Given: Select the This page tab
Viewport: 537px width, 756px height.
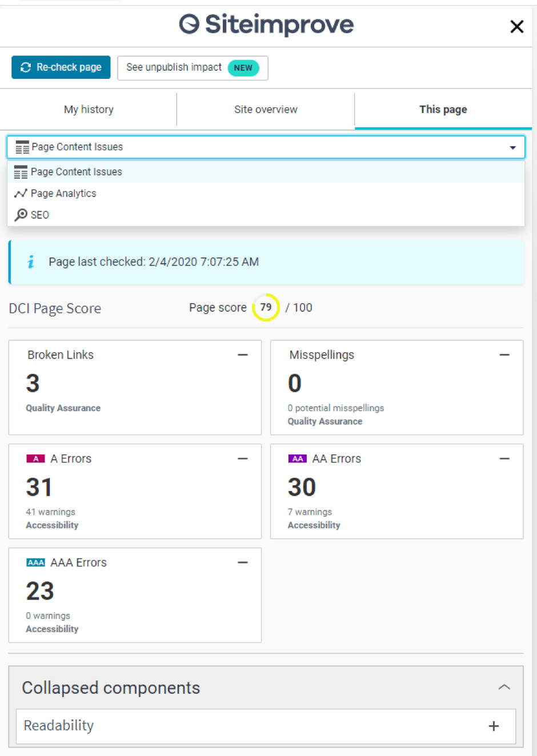Looking at the screenshot, I should pyautogui.click(x=443, y=109).
